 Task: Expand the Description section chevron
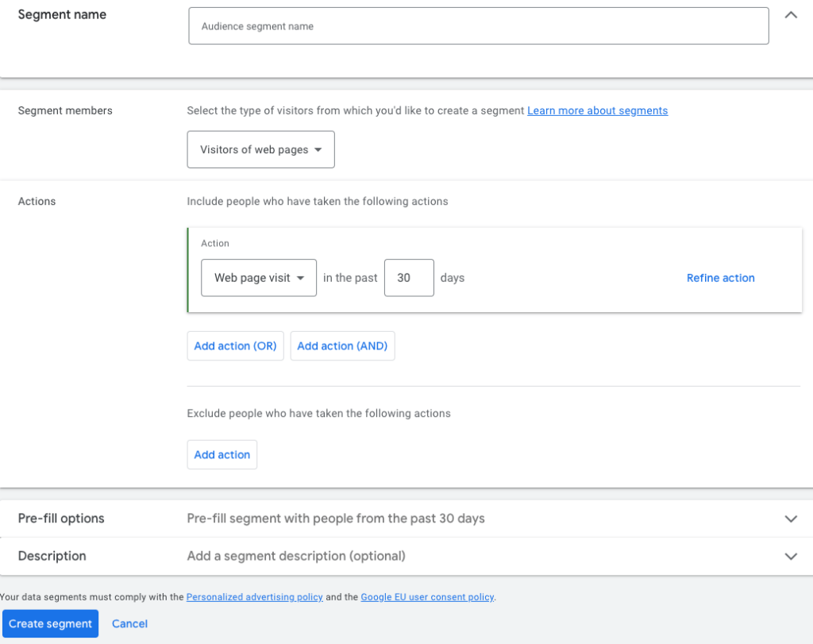click(790, 557)
